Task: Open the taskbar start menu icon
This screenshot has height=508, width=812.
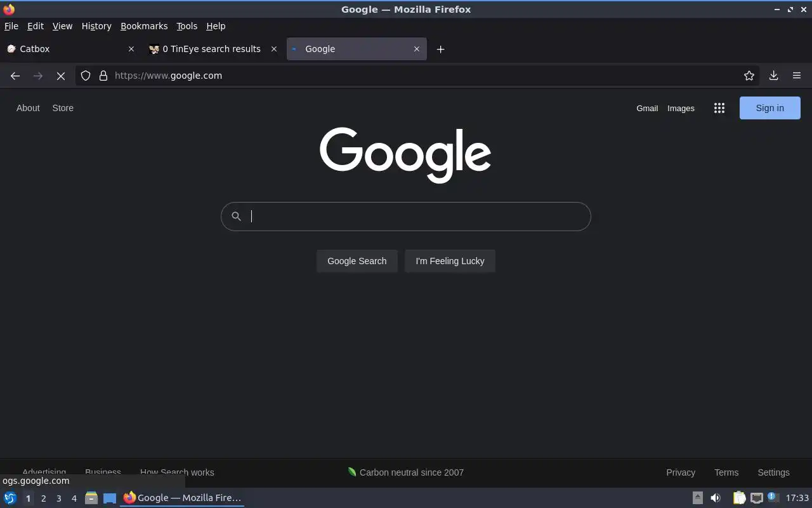Action: 10,498
